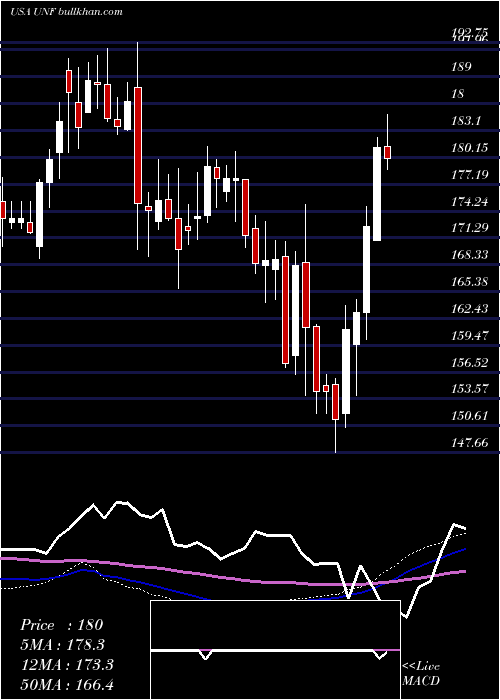Click the 162.43 price axis label
This screenshot has height=700, width=500.
(469, 308)
